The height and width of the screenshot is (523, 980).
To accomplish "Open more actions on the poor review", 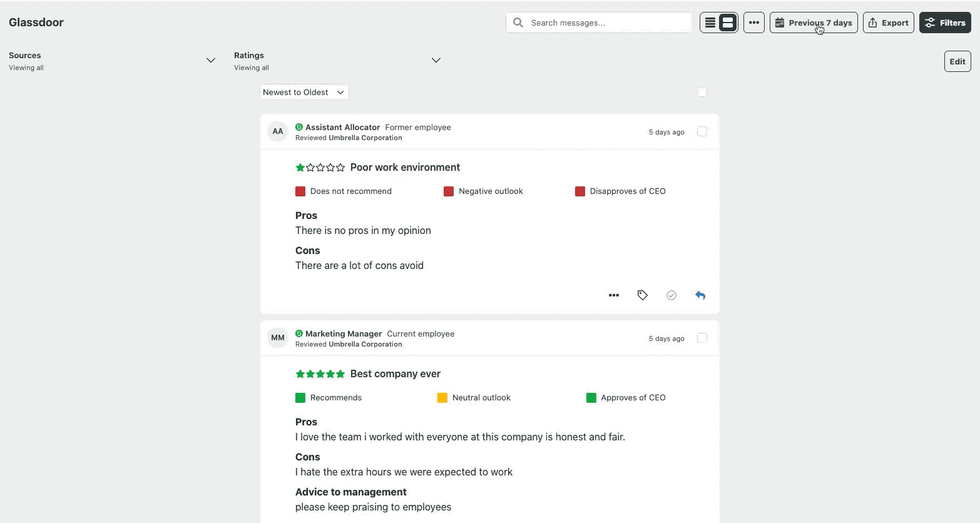I will [x=613, y=295].
